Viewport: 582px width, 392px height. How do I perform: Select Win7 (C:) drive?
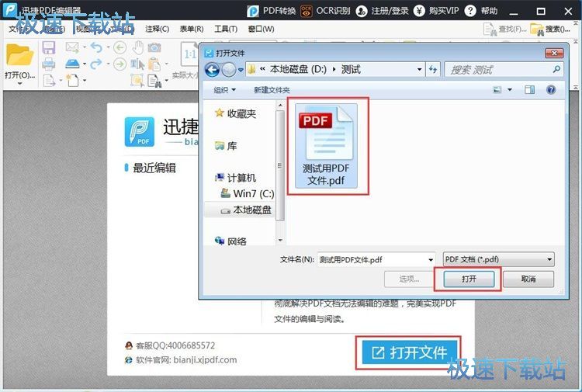click(x=248, y=193)
